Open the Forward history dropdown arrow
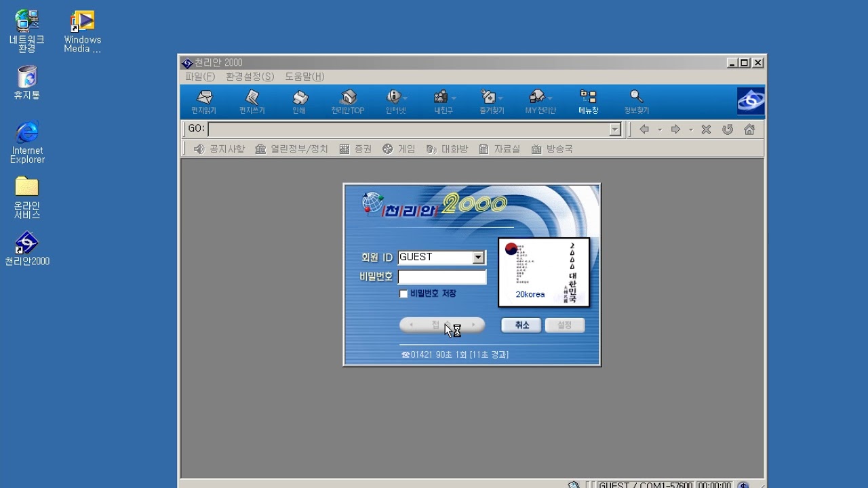868x488 pixels. point(690,129)
